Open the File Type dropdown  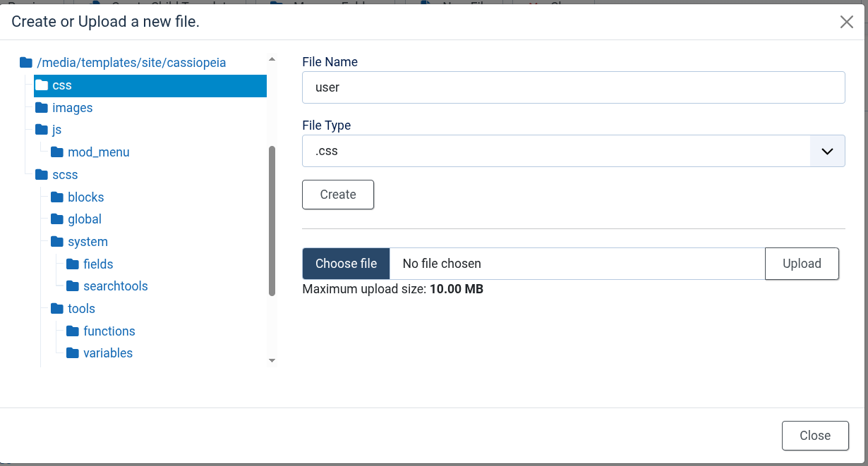tap(574, 151)
